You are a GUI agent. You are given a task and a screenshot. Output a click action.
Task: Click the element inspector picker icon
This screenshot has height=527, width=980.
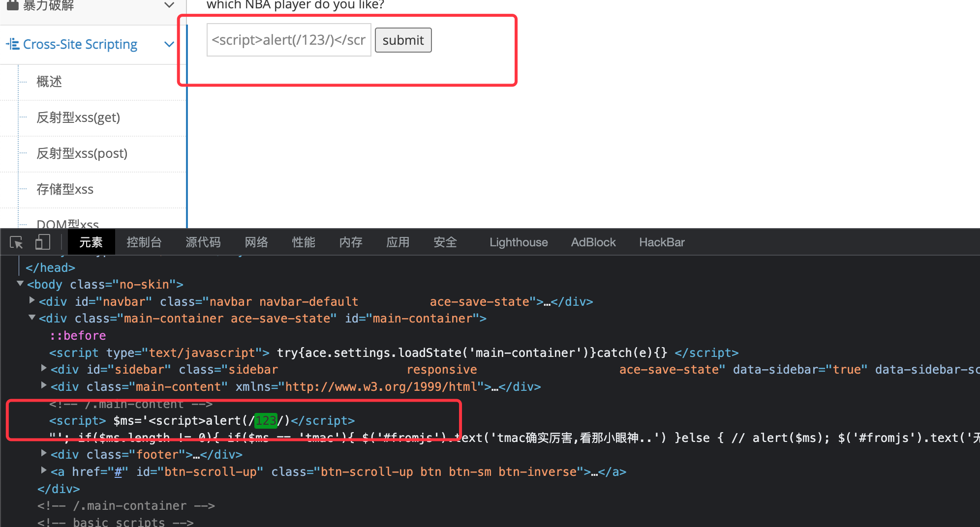coord(16,242)
